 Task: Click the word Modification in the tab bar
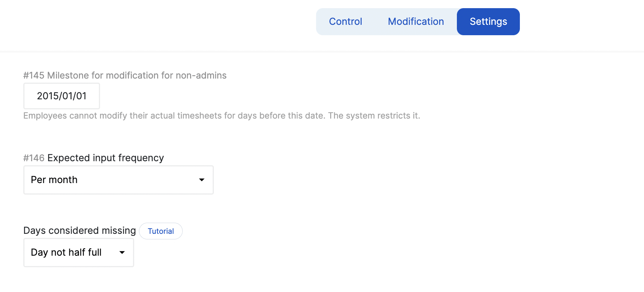(x=416, y=21)
